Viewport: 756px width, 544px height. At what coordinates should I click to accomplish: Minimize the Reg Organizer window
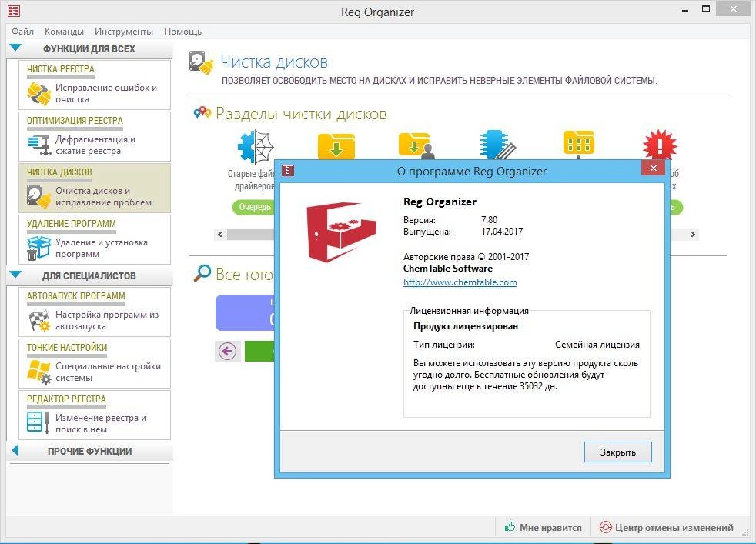pos(685,10)
